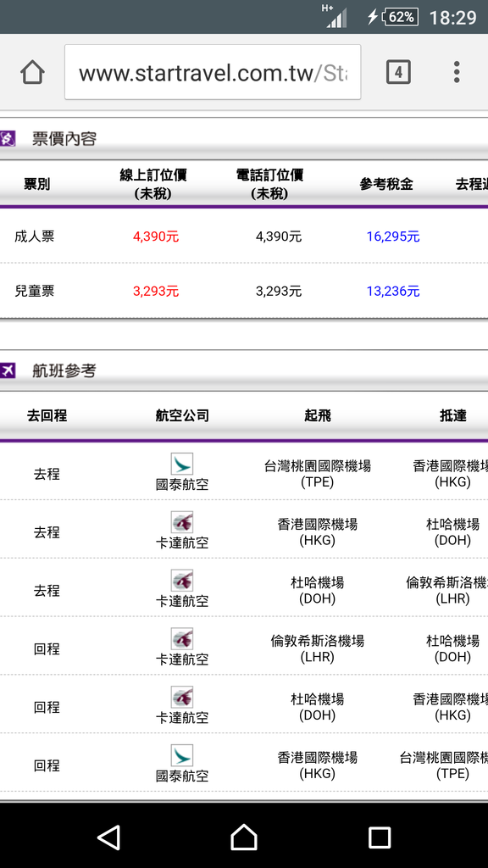Tap the 抵達 column header

pyautogui.click(x=453, y=415)
